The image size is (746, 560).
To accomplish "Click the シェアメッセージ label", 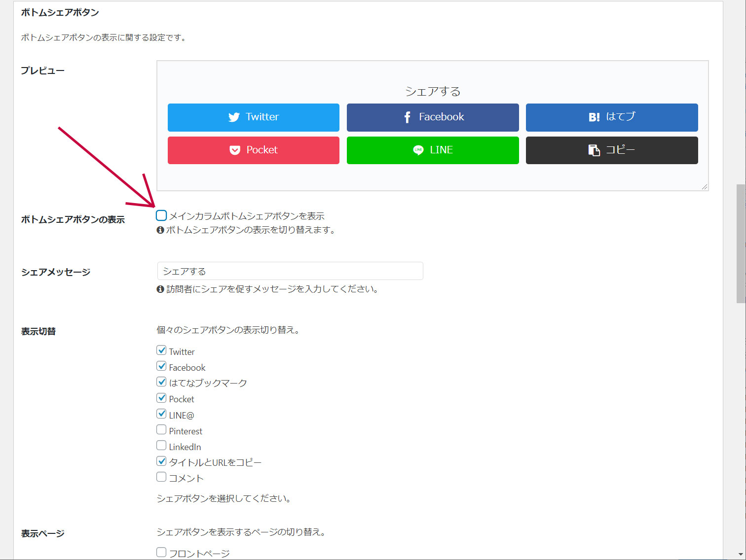I will tap(56, 272).
